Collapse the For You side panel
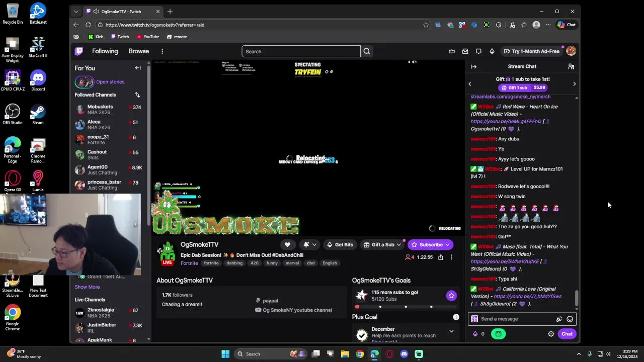The width and height of the screenshot is (644, 362). pyautogui.click(x=138, y=68)
